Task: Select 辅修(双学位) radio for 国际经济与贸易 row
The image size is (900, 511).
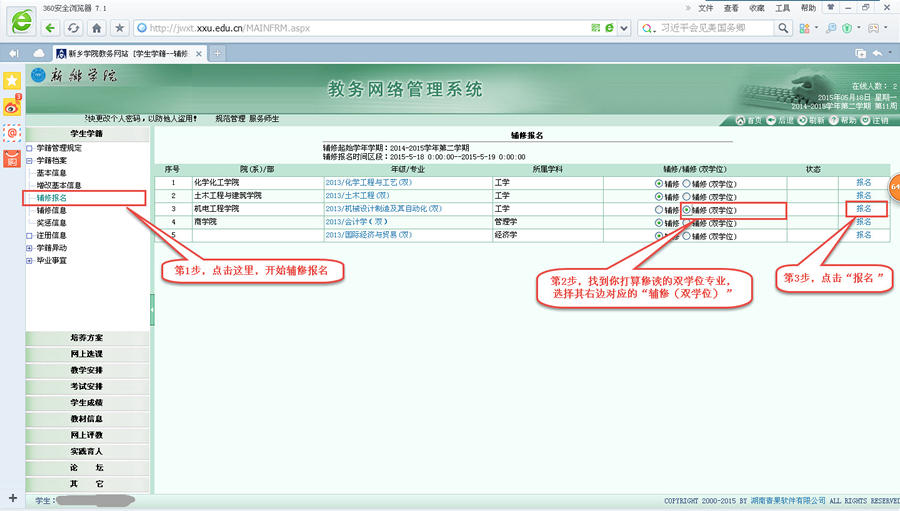Action: point(686,236)
